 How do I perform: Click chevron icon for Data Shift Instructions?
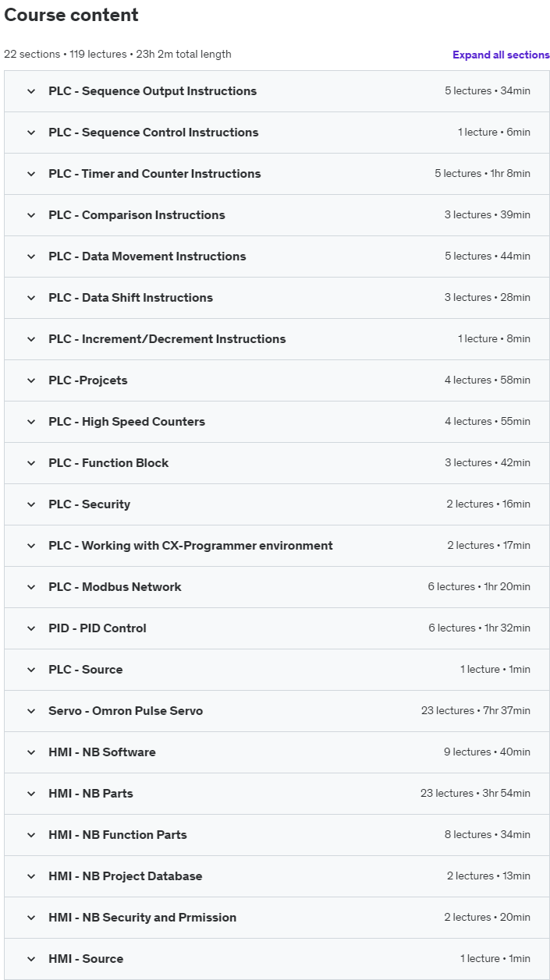point(31,298)
